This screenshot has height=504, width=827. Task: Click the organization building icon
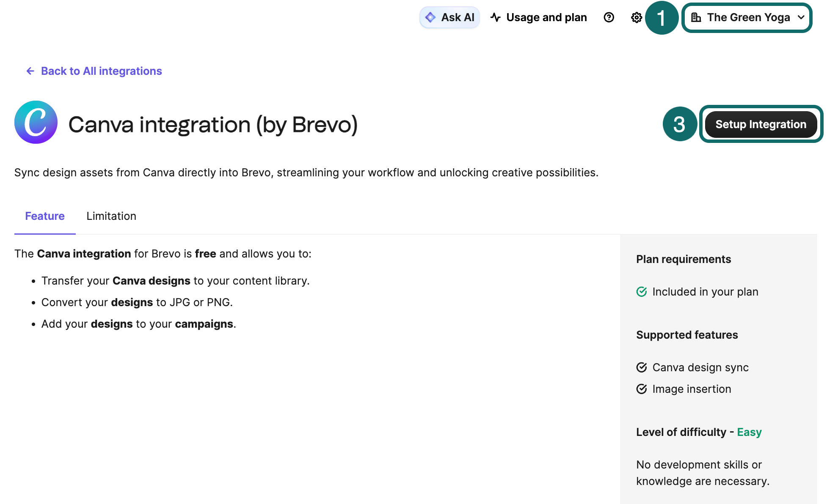tap(697, 17)
